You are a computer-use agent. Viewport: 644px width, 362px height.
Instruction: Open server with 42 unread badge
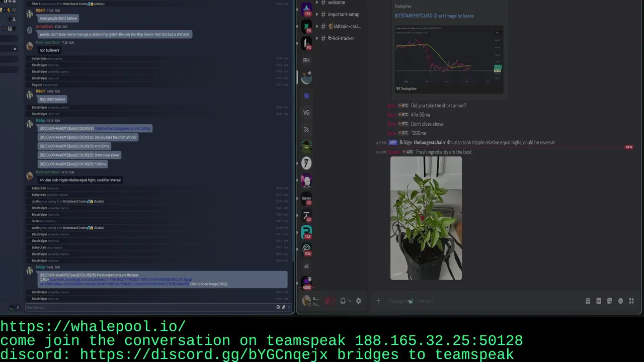pos(306,215)
